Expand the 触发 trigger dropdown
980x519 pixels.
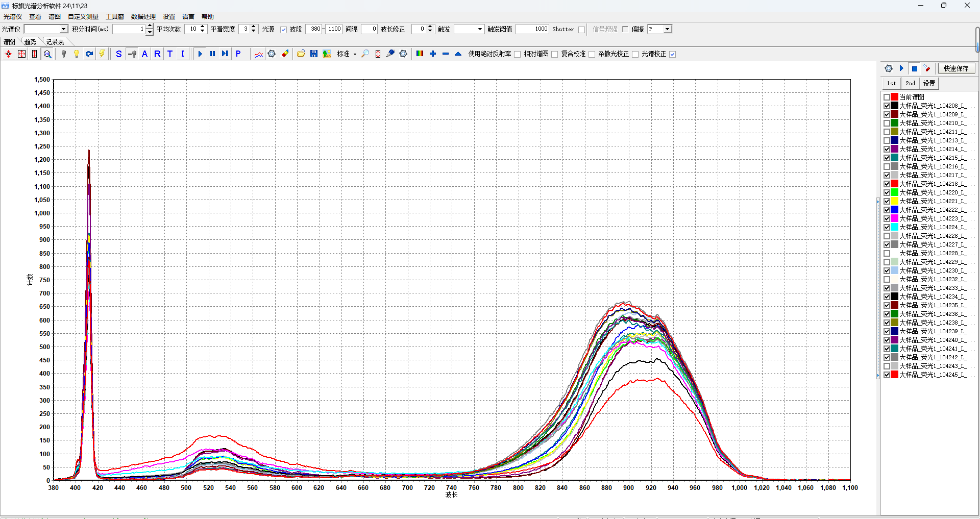pos(480,30)
